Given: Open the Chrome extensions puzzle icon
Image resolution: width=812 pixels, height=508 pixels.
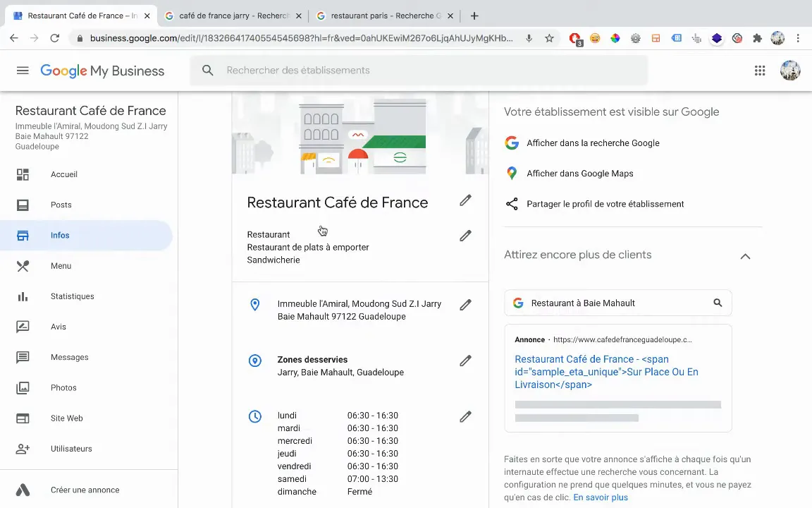Looking at the screenshot, I should click(758, 38).
